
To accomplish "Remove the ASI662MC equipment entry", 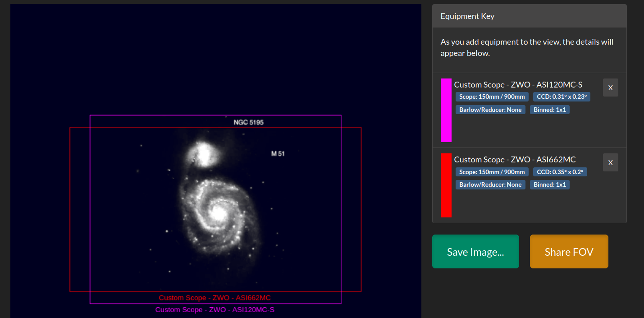I will [x=610, y=162].
